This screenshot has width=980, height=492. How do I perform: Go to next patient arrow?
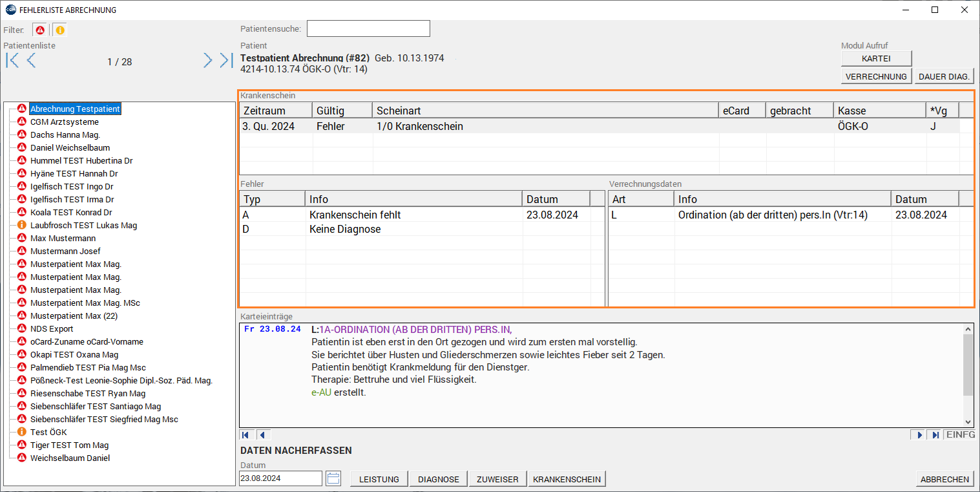click(x=207, y=61)
